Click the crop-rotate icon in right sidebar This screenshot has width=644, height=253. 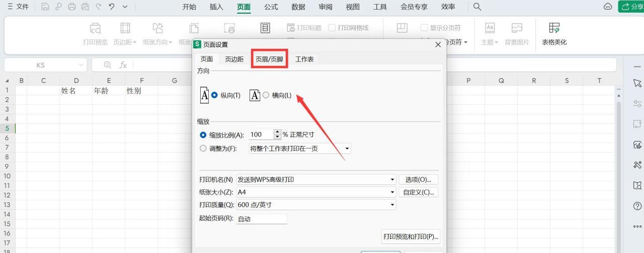(637, 124)
